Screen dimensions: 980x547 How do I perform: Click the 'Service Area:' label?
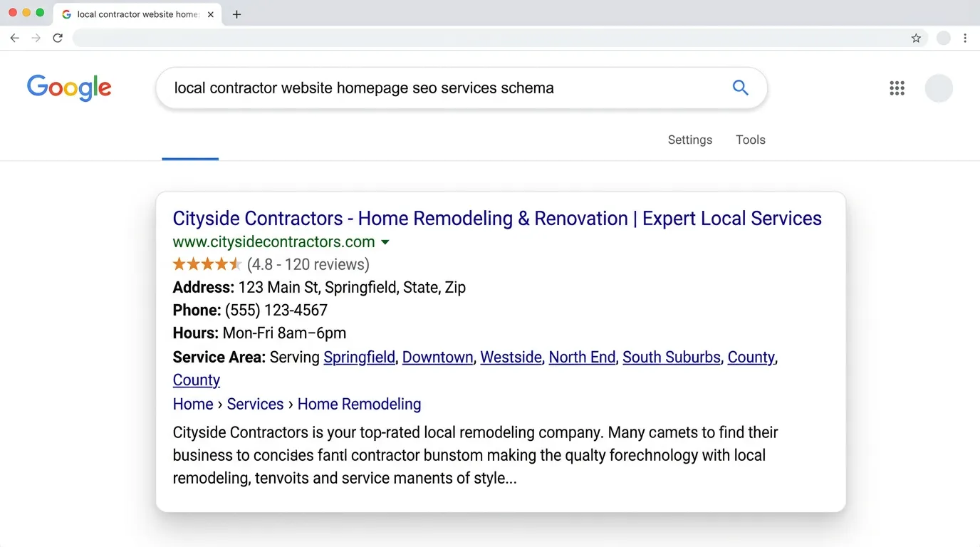(x=219, y=357)
